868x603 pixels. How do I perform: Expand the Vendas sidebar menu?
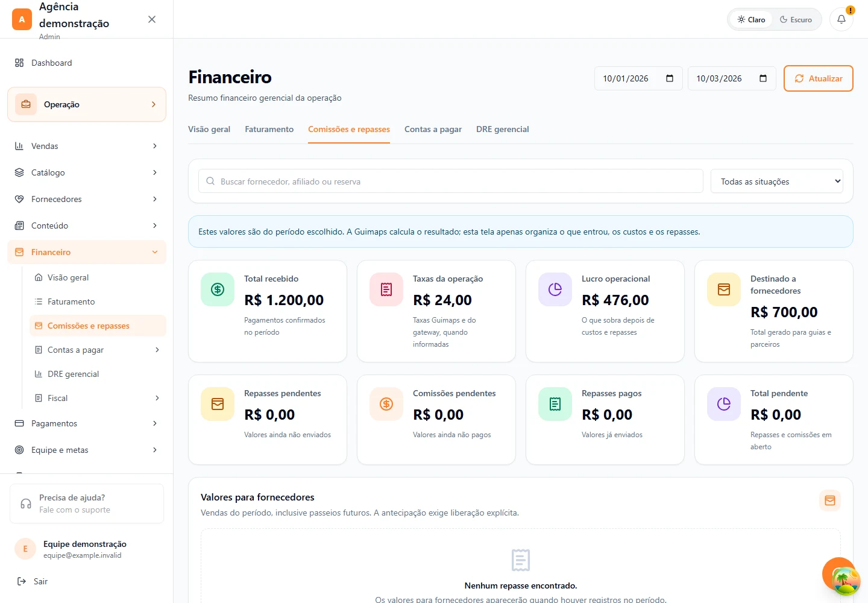pyautogui.click(x=87, y=146)
